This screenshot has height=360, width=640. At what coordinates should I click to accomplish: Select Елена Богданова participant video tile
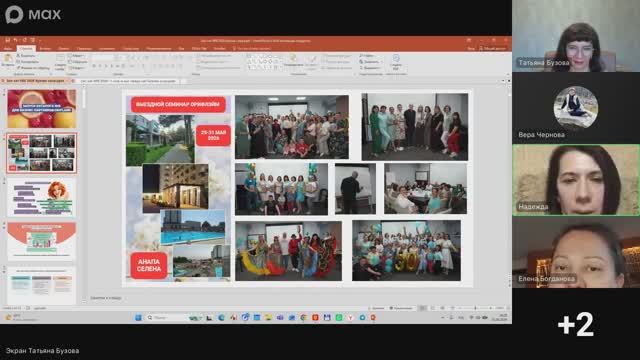point(576,252)
